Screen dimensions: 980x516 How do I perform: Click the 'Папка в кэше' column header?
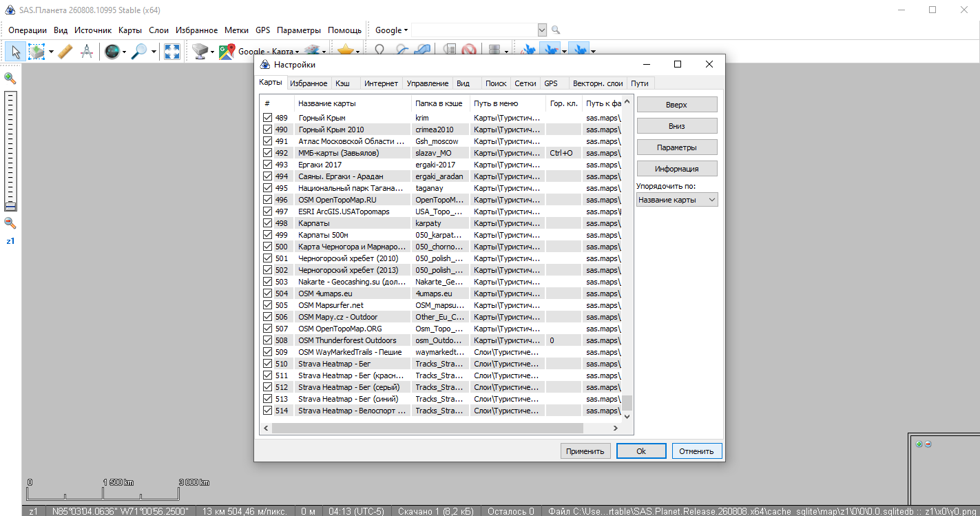(441, 103)
